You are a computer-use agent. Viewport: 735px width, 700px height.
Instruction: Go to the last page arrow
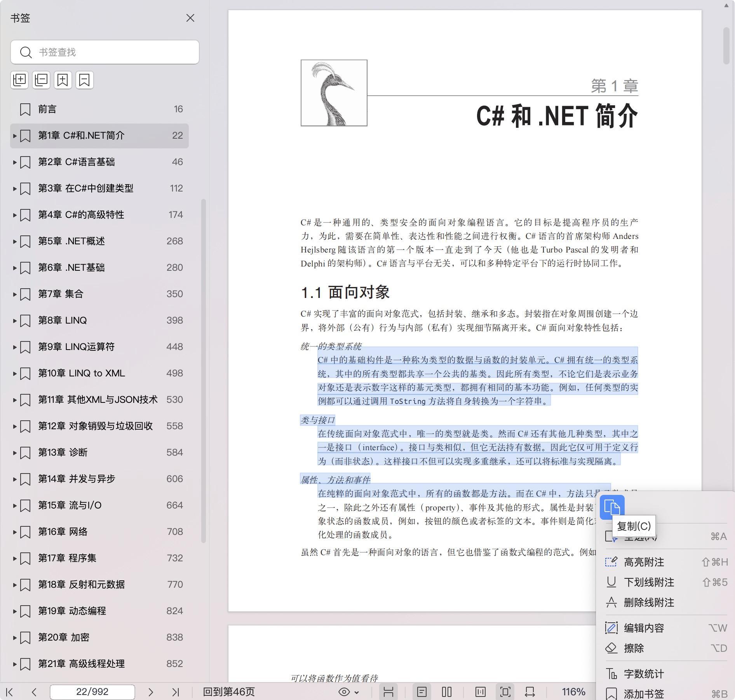click(x=176, y=692)
